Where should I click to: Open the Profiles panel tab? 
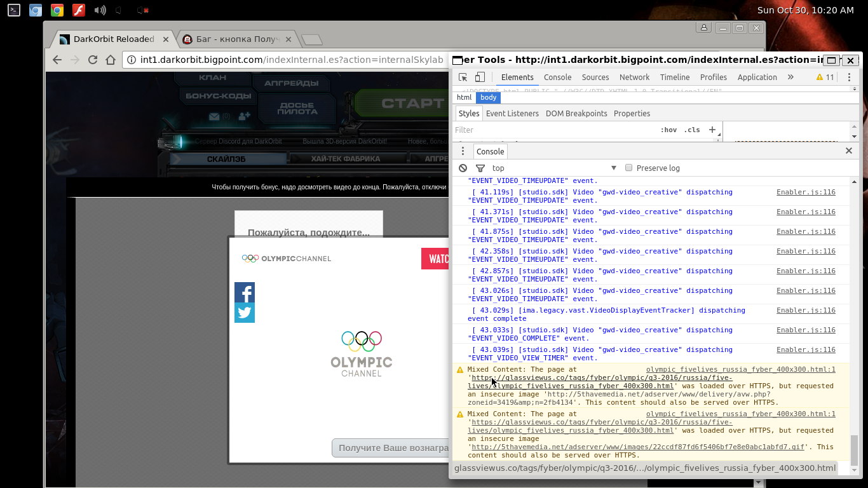pos(714,77)
